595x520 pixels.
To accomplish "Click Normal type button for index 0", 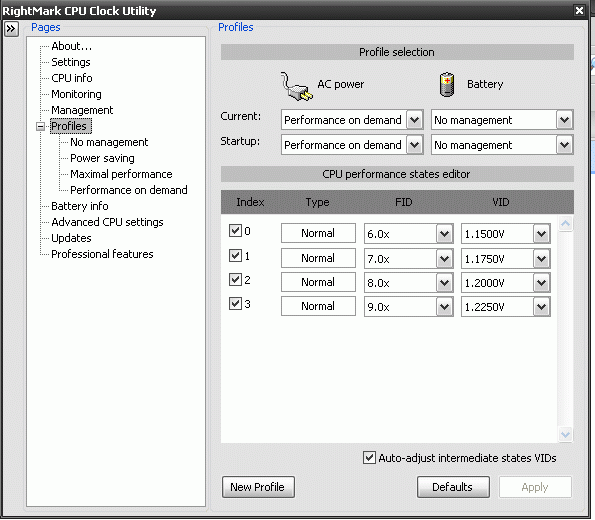I will (318, 233).
